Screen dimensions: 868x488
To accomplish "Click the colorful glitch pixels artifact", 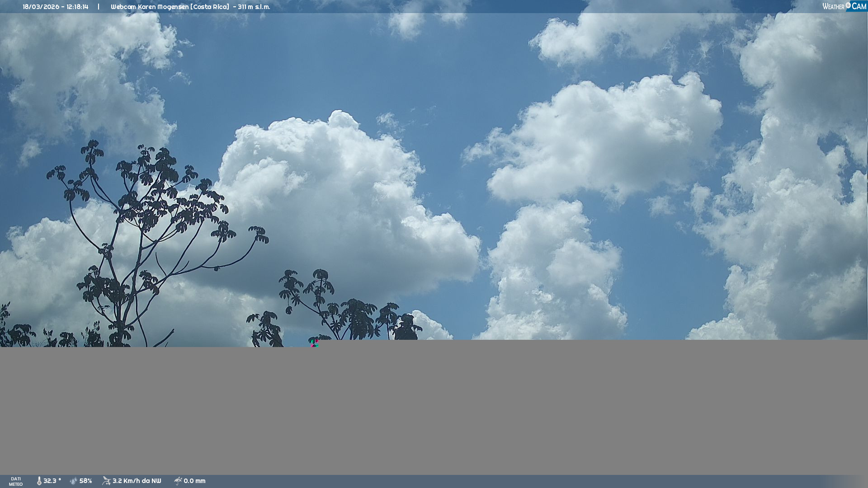I will click(x=314, y=343).
